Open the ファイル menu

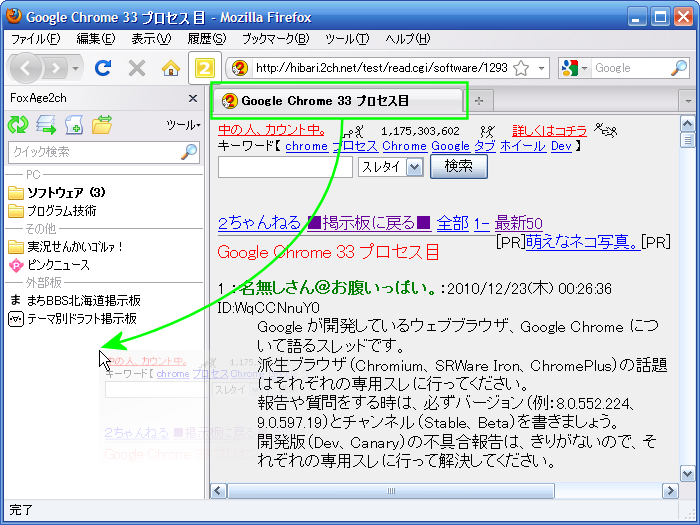point(35,39)
